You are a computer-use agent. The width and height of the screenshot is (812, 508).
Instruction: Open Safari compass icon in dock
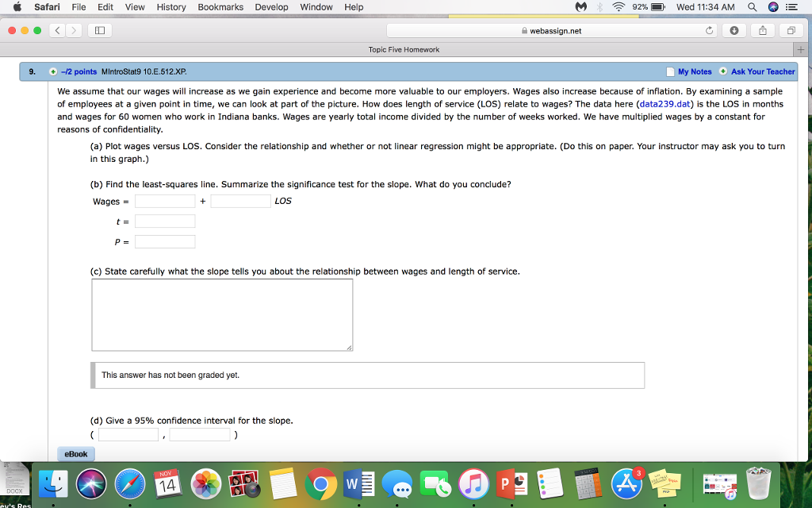(130, 484)
